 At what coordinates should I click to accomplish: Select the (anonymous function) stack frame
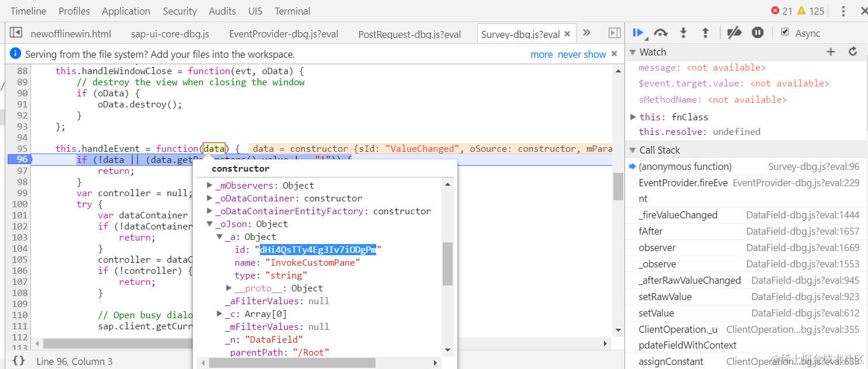coord(745,166)
